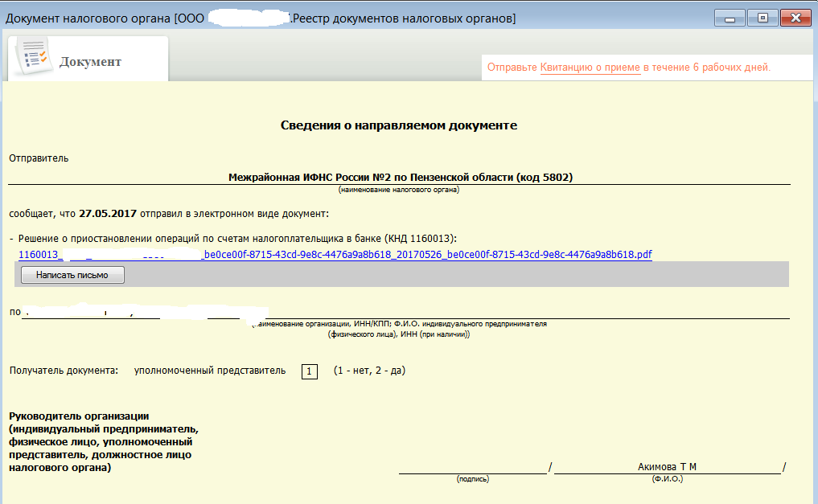Click the gray bar beside Написать письмо
This screenshot has height=504, width=818.
(x=457, y=274)
